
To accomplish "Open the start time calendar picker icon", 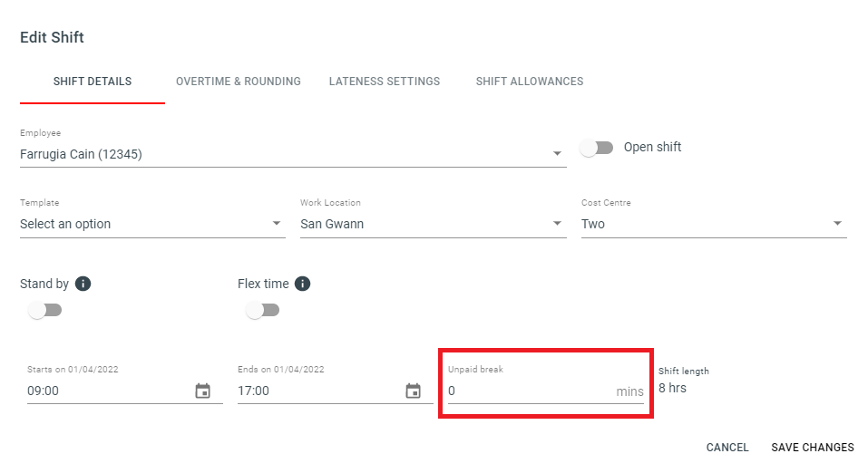I will pyautogui.click(x=202, y=391).
